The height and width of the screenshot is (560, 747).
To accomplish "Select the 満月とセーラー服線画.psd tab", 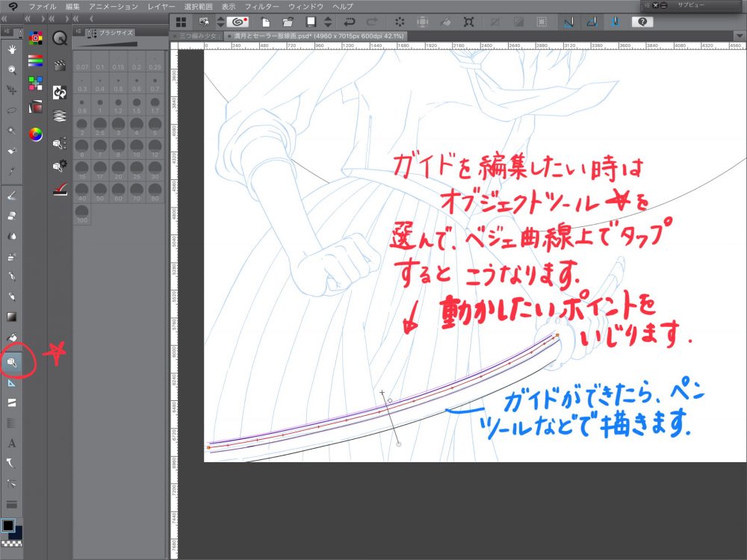I will (x=317, y=36).
